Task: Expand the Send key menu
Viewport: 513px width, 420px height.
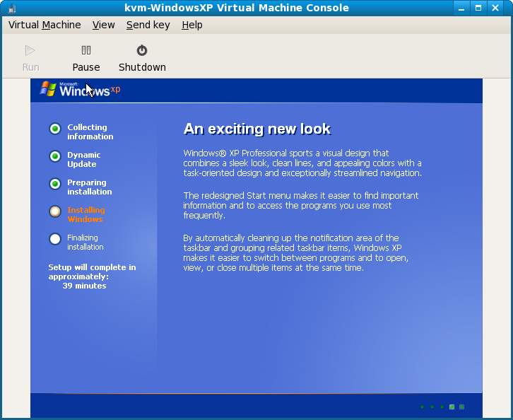Action: pyautogui.click(x=148, y=25)
